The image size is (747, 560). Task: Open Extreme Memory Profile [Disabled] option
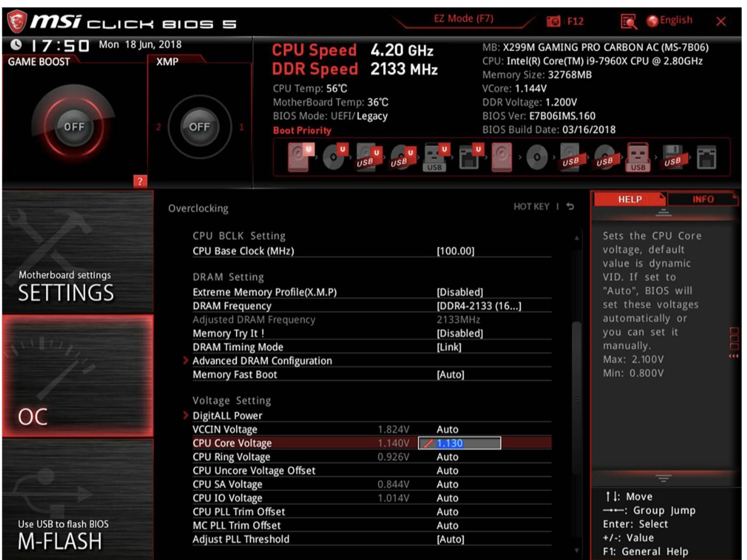coord(459,292)
